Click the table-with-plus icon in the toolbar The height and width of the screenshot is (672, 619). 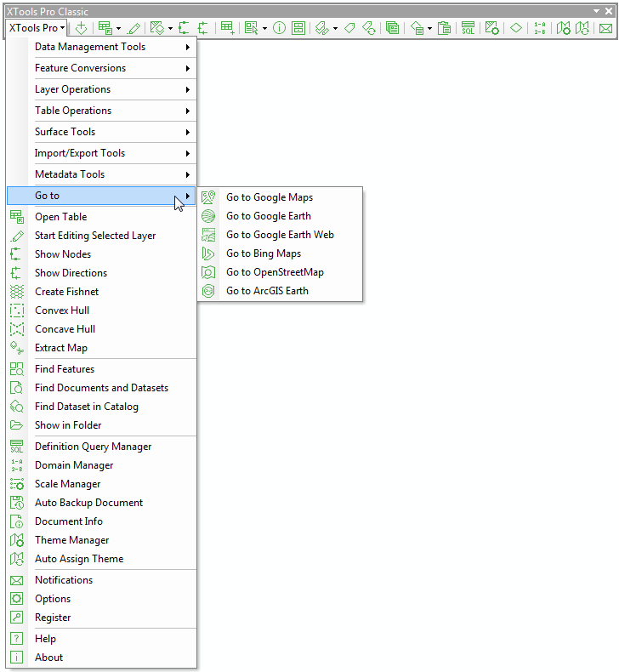(x=227, y=28)
